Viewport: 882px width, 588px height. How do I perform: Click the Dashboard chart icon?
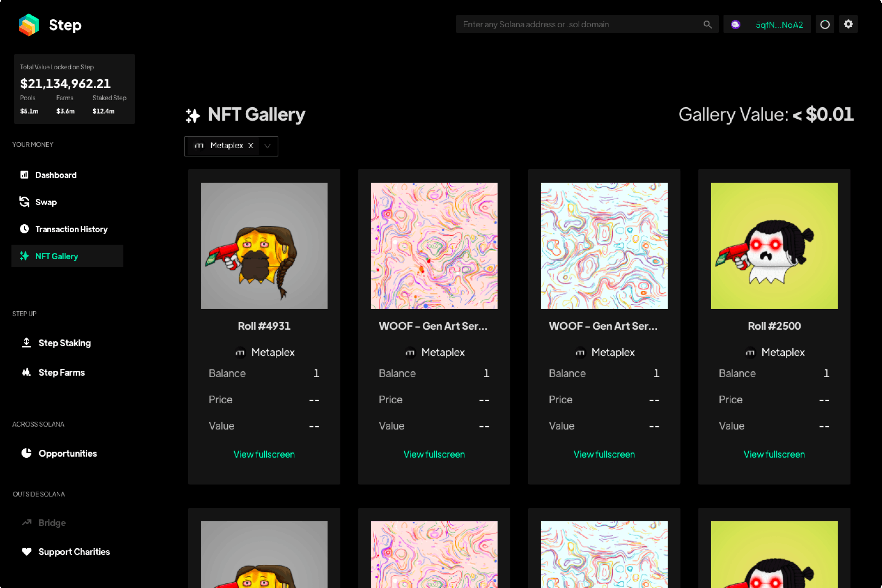click(24, 175)
